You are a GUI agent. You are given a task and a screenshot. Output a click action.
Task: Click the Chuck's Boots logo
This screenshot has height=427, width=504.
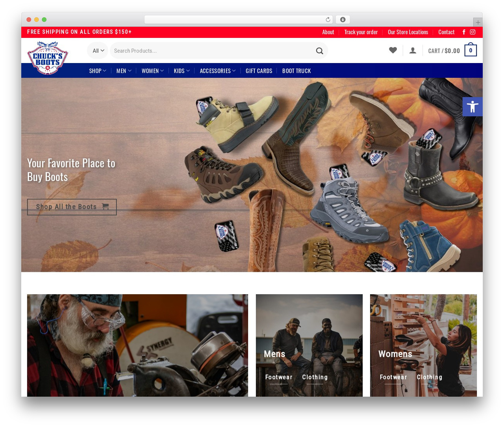pos(48,58)
